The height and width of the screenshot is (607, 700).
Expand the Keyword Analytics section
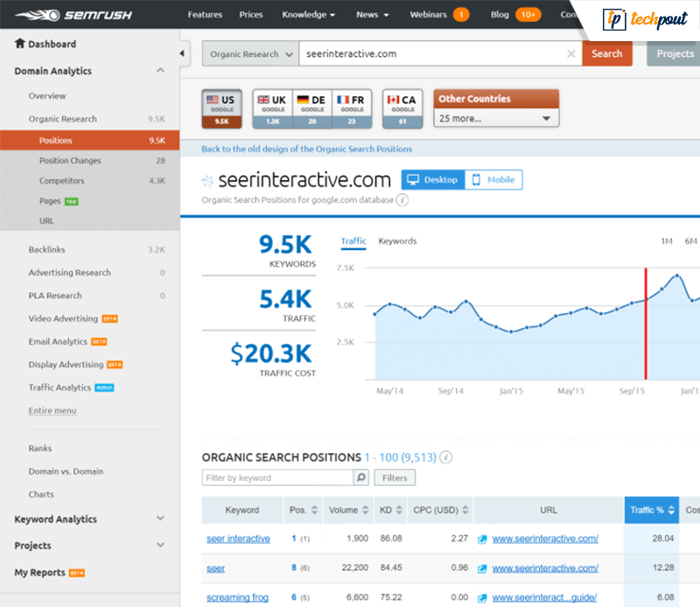pyautogui.click(x=160, y=519)
